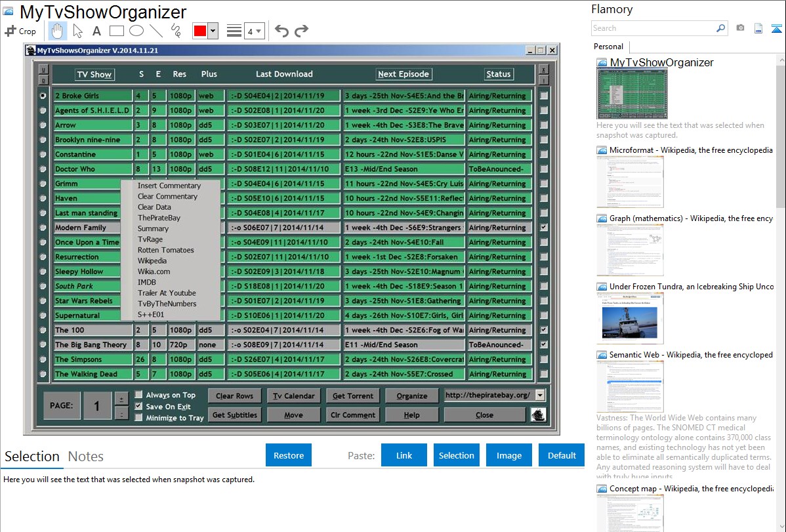Screen dimensions: 786x532
Task: Enable the Always on Top checkbox
Action: (x=138, y=395)
